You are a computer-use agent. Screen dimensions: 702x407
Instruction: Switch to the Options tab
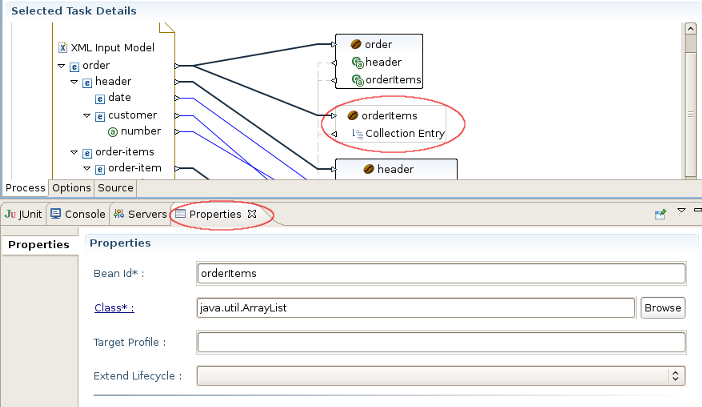72,188
